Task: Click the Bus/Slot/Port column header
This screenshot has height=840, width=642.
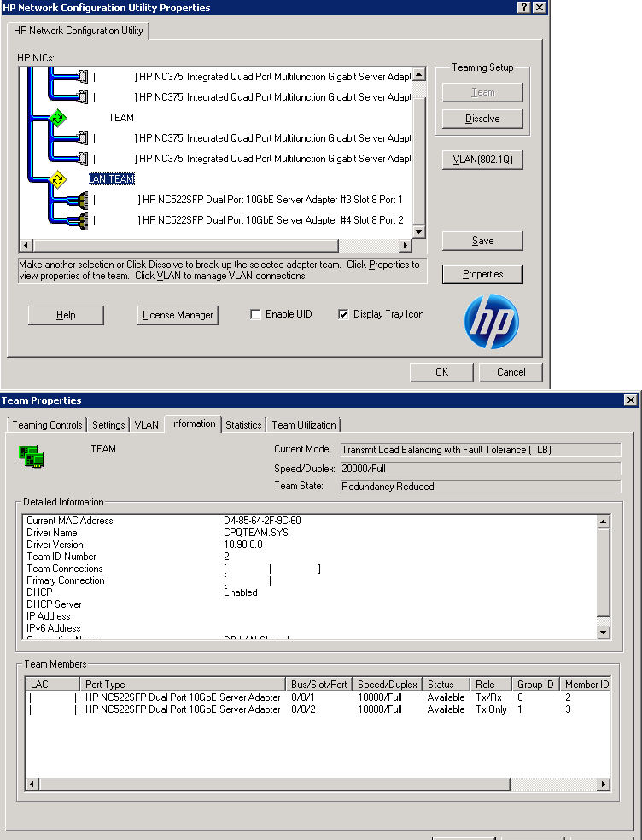Action: tap(318, 684)
